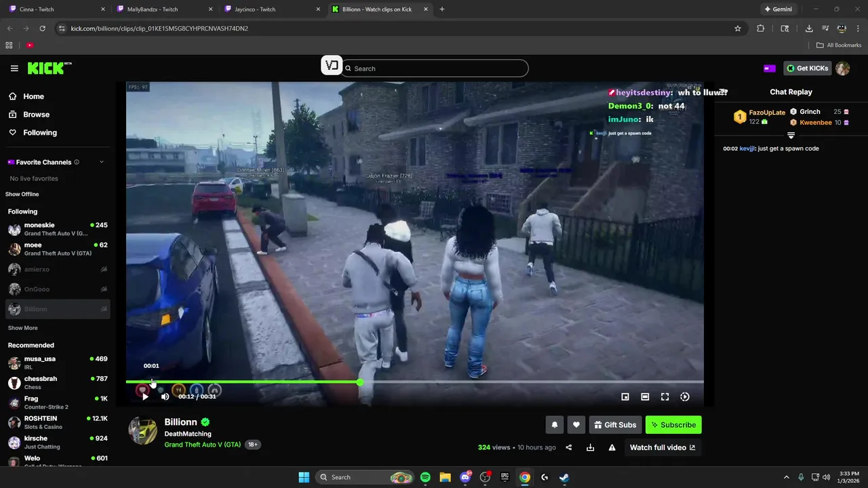Open ROSHTEIN recommended channel
The height and width of the screenshot is (488, 868).
point(58,422)
